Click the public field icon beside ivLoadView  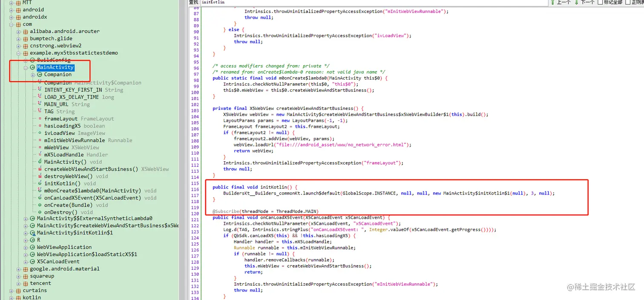[40, 133]
